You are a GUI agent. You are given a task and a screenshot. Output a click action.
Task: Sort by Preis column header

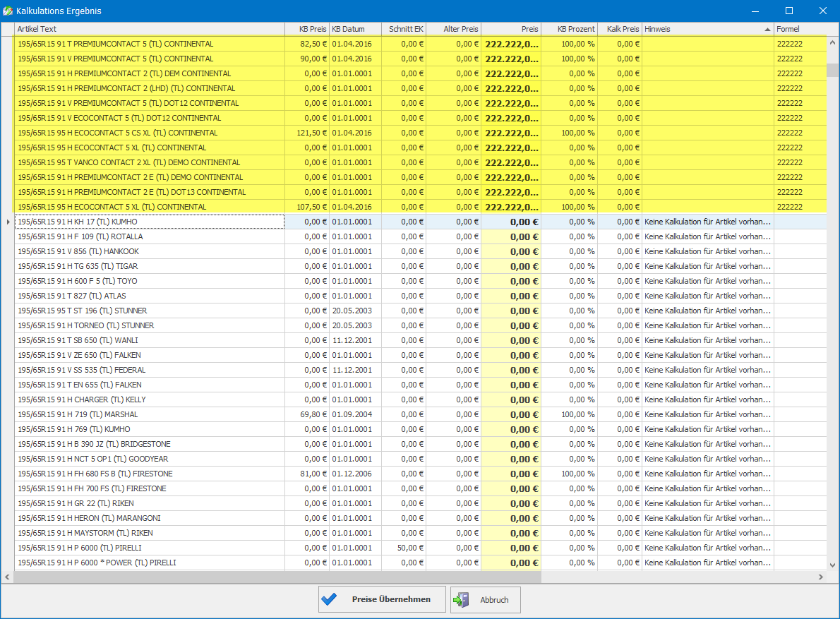[x=511, y=29]
